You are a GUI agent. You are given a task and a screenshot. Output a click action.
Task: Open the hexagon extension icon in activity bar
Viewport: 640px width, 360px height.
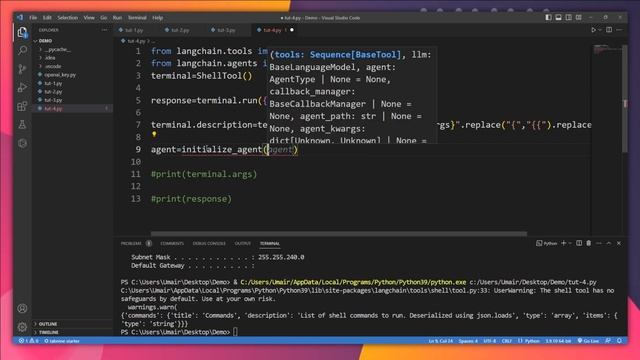[x=22, y=143]
